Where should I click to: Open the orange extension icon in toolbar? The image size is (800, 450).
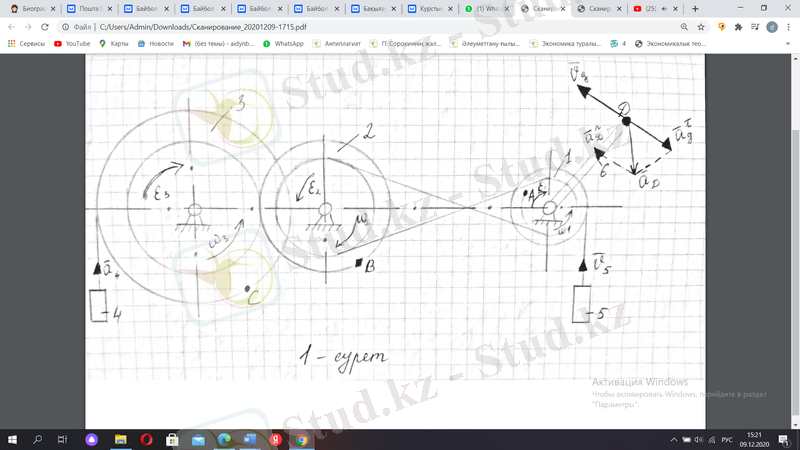[x=721, y=27]
